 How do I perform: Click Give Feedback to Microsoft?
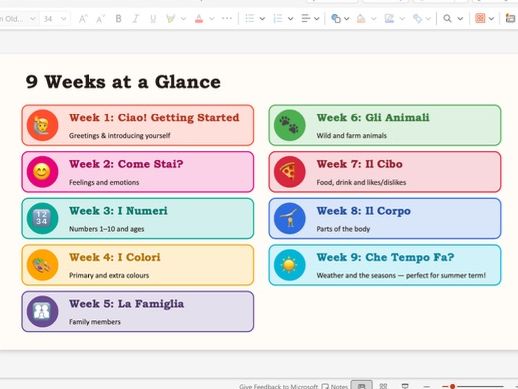point(278,386)
